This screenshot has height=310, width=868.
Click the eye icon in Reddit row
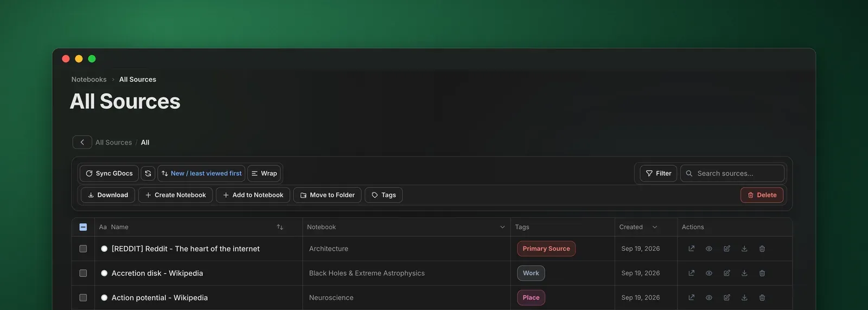pyautogui.click(x=709, y=249)
